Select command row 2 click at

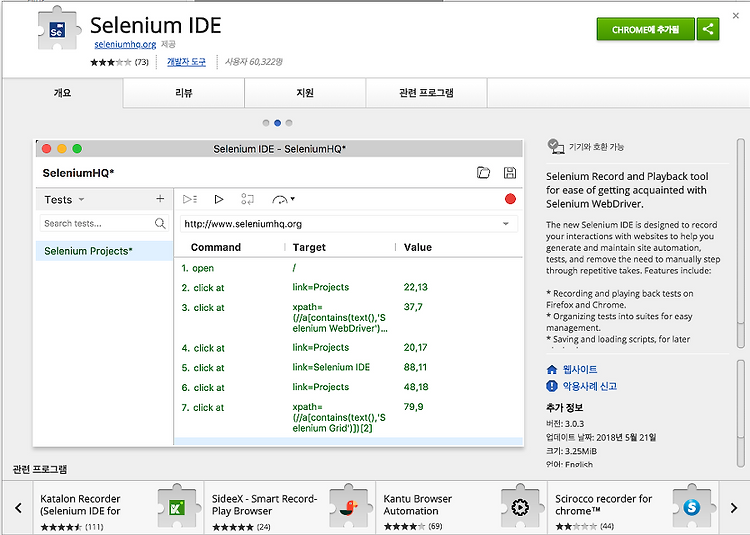(x=349, y=287)
